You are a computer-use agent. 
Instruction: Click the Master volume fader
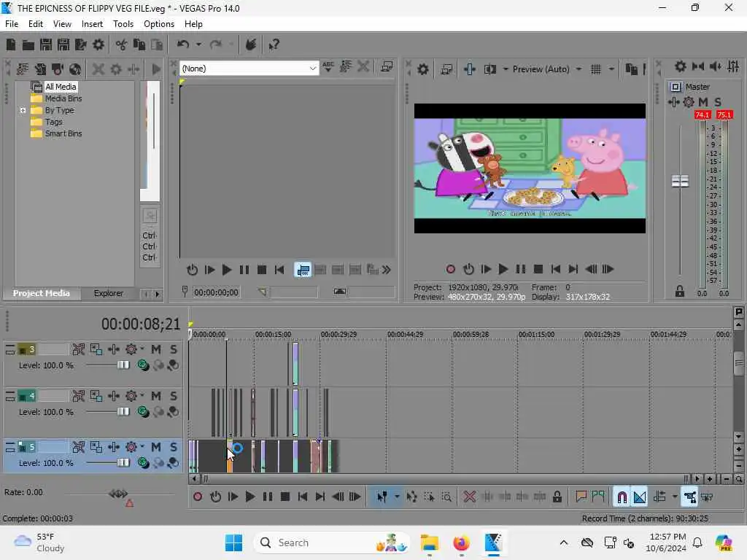[x=680, y=181]
